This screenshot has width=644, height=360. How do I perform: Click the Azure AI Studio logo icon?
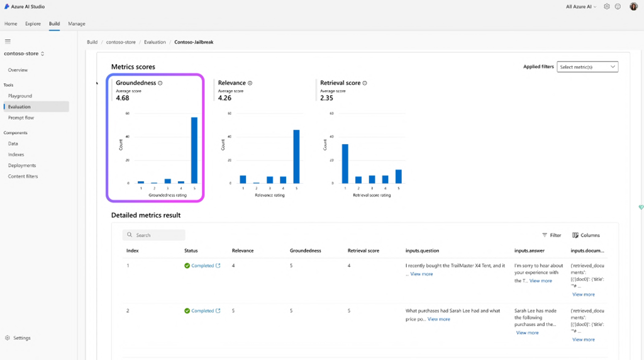click(6, 6)
